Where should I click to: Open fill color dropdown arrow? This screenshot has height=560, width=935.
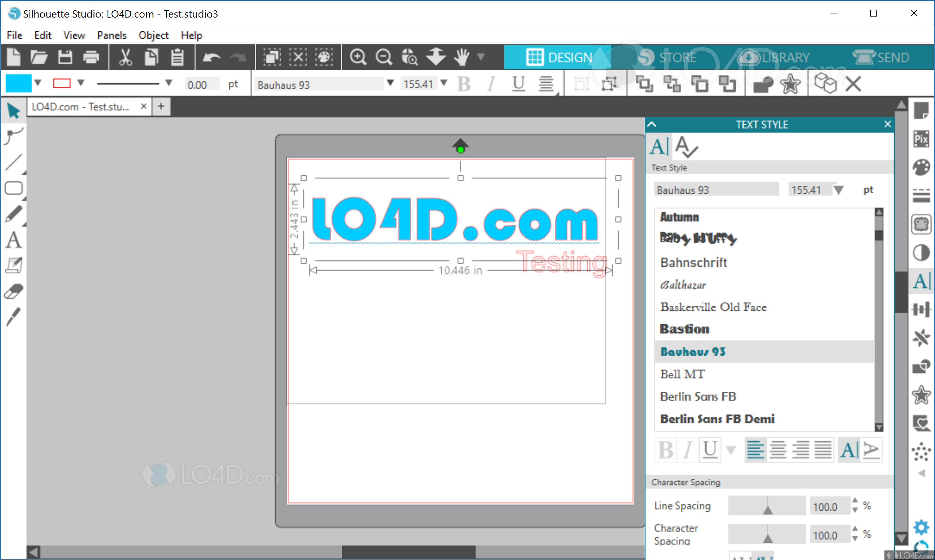[x=38, y=83]
